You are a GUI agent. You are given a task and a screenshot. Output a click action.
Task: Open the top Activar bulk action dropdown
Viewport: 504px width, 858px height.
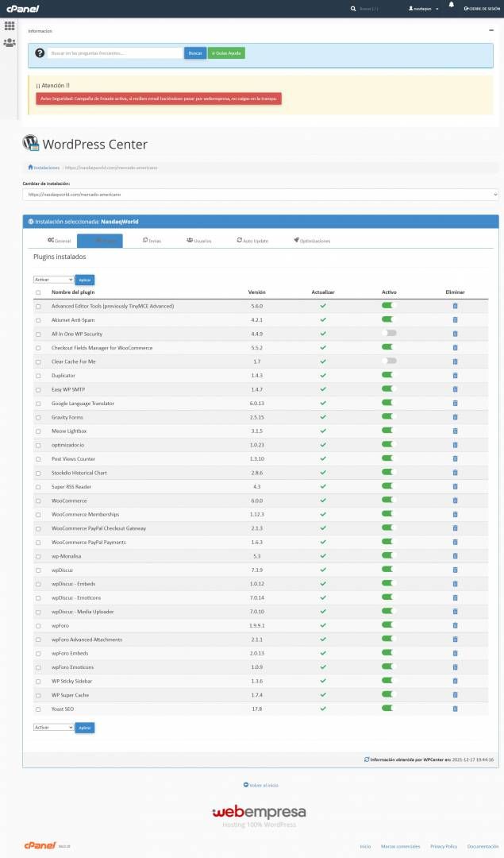point(53,280)
